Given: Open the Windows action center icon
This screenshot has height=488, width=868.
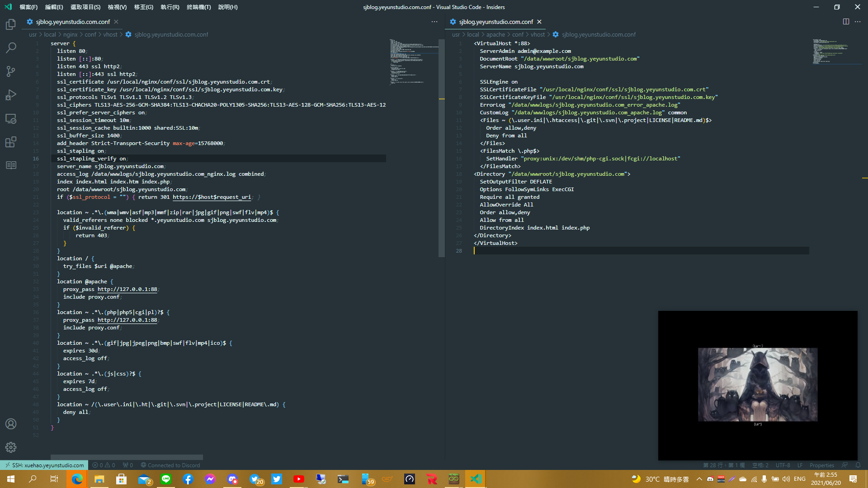Looking at the screenshot, I should coord(853,479).
